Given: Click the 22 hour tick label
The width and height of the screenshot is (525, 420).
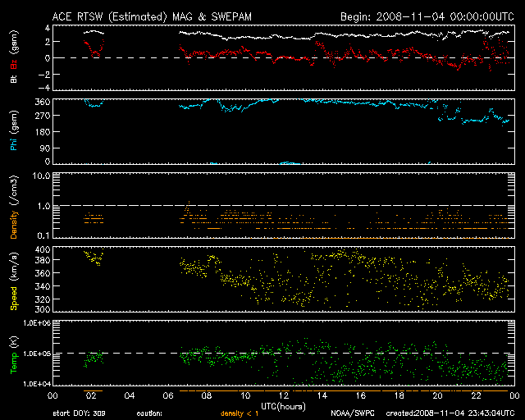Looking at the screenshot, I should pos(475,395).
